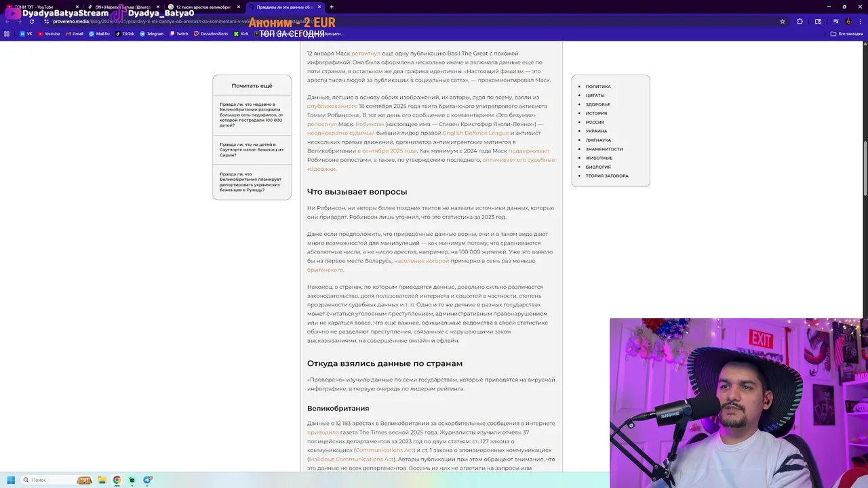Image resolution: width=868 pixels, height=488 pixels.
Task: Select the 'ЗНАМЕНИТОСТИ' category
Action: [604, 149]
